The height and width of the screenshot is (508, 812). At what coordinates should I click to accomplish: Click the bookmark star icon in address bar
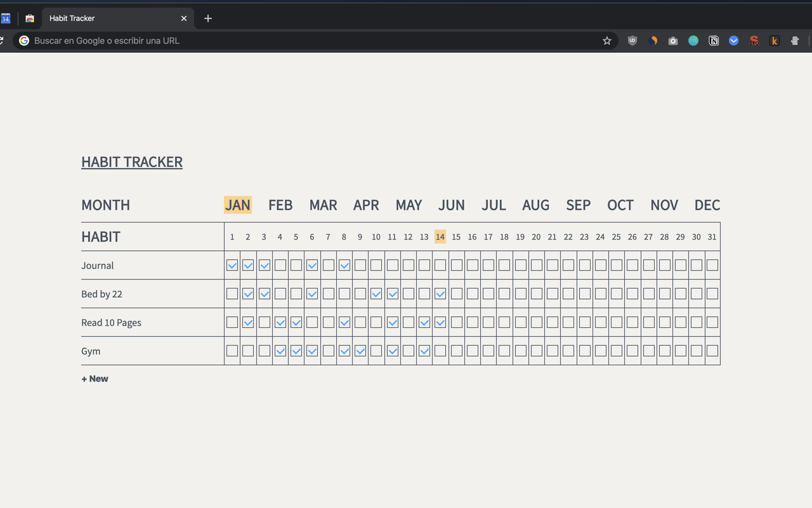pyautogui.click(x=606, y=41)
